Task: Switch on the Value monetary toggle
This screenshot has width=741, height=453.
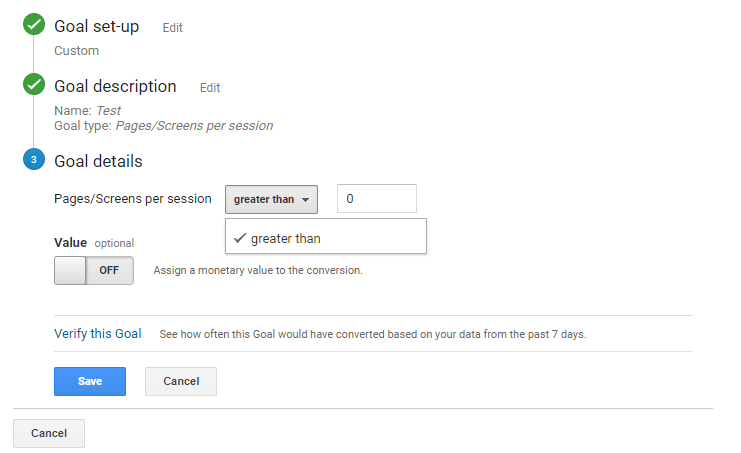Action: 94,270
